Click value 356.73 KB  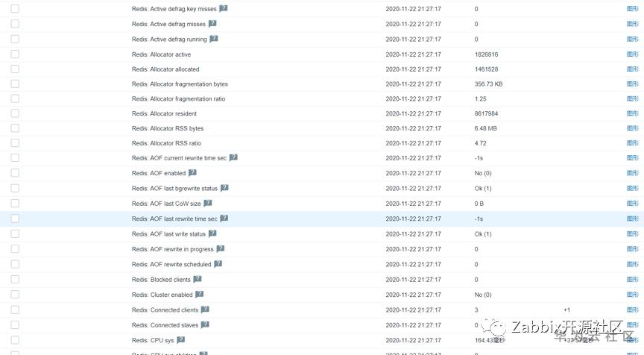tap(488, 84)
